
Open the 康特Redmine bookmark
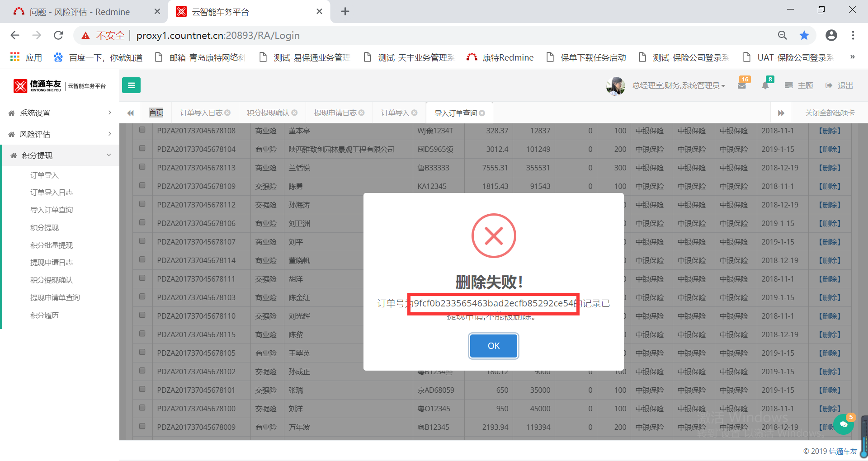500,57
